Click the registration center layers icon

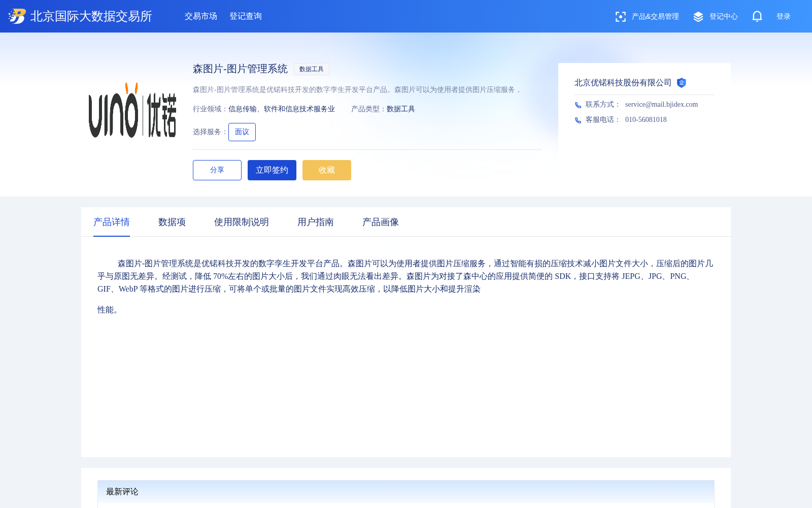698,17
